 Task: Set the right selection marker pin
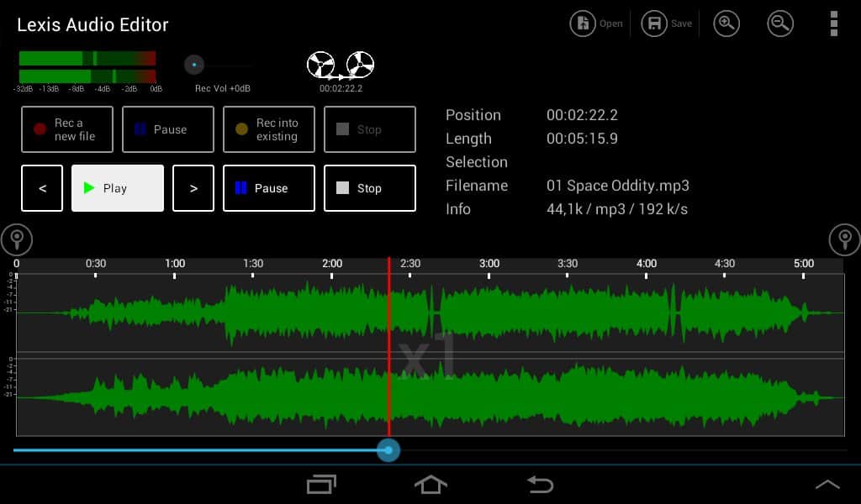click(x=844, y=240)
